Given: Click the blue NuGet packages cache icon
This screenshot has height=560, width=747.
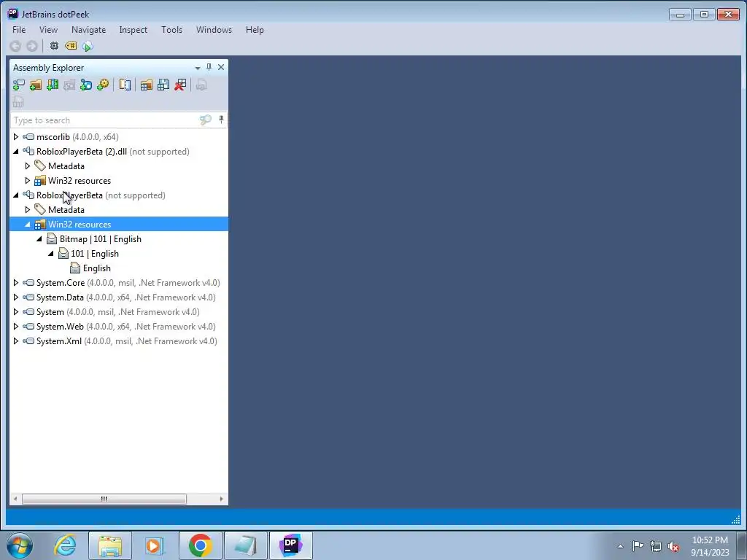Looking at the screenshot, I should pyautogui.click(x=86, y=85).
